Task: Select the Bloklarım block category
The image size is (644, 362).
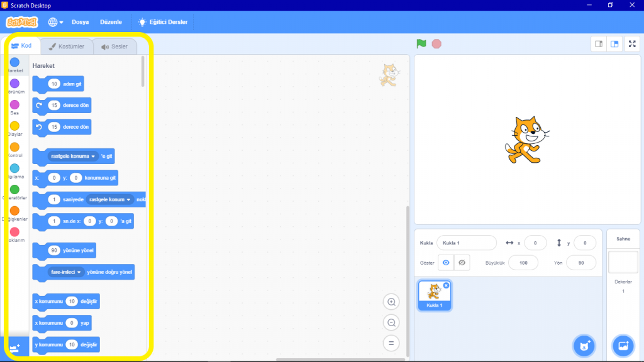Action: coord(15,235)
